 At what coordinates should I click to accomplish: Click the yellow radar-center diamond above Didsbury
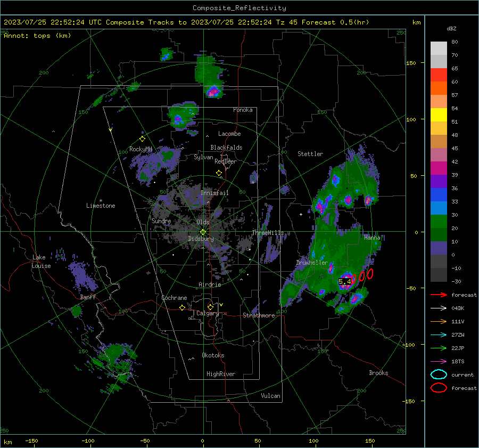(203, 232)
